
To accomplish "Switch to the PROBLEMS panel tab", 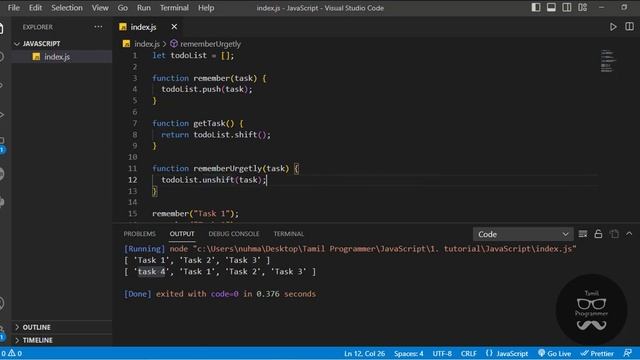I will (140, 234).
